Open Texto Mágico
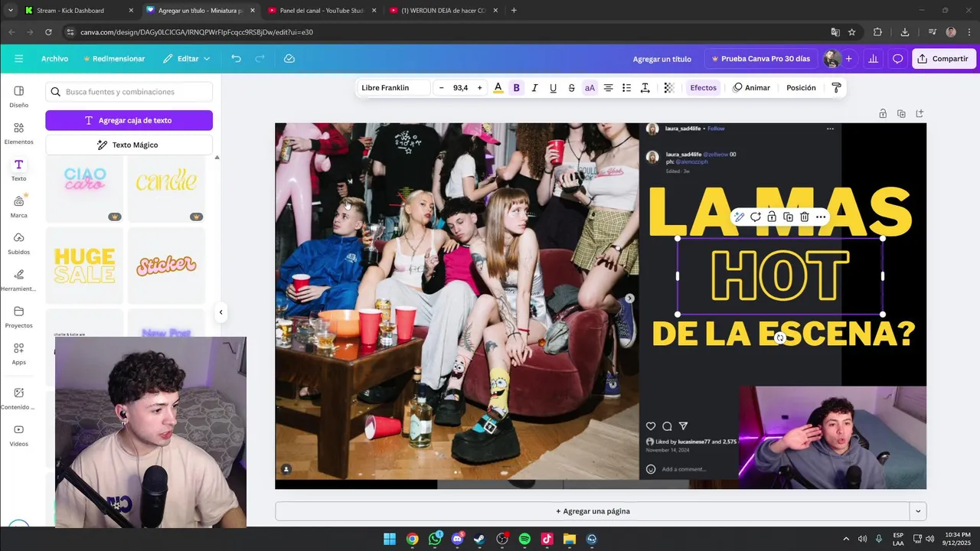The width and height of the screenshot is (980, 551). (129, 145)
